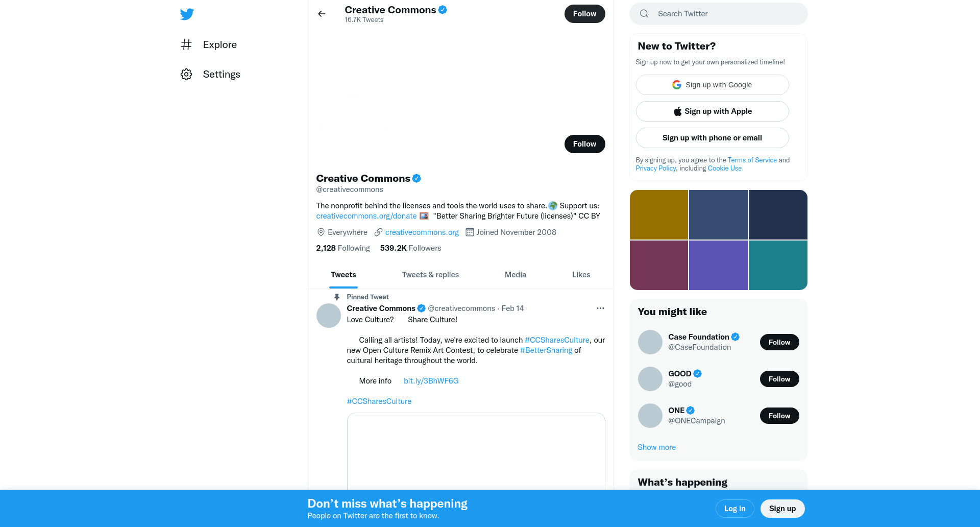Click the teal media tile
The image size is (980, 527).
pyautogui.click(x=778, y=266)
